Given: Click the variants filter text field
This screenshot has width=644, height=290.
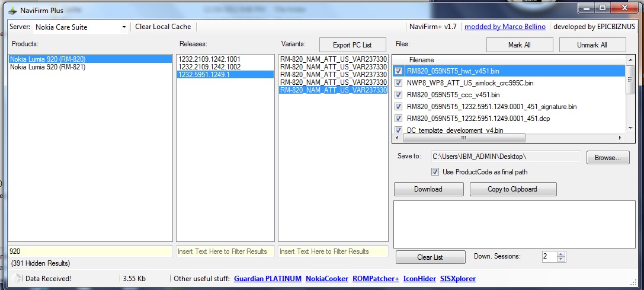Looking at the screenshot, I should tap(333, 251).
